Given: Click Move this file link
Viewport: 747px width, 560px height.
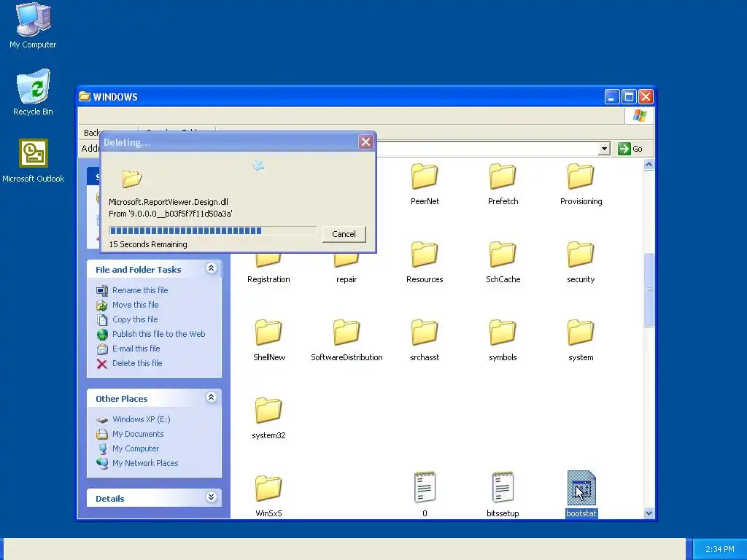Looking at the screenshot, I should (x=135, y=305).
